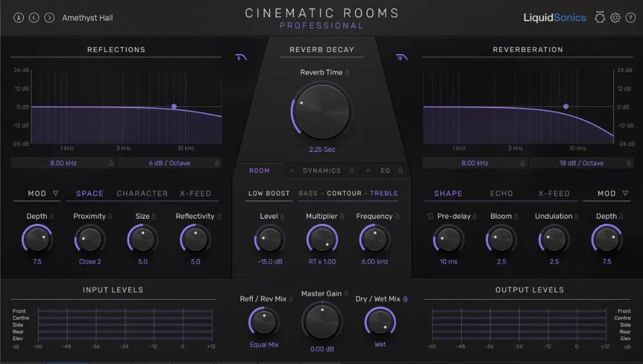Click the reverberation 8.00 kHz frequency field
Screen dimensions: 643x364
tap(475, 163)
